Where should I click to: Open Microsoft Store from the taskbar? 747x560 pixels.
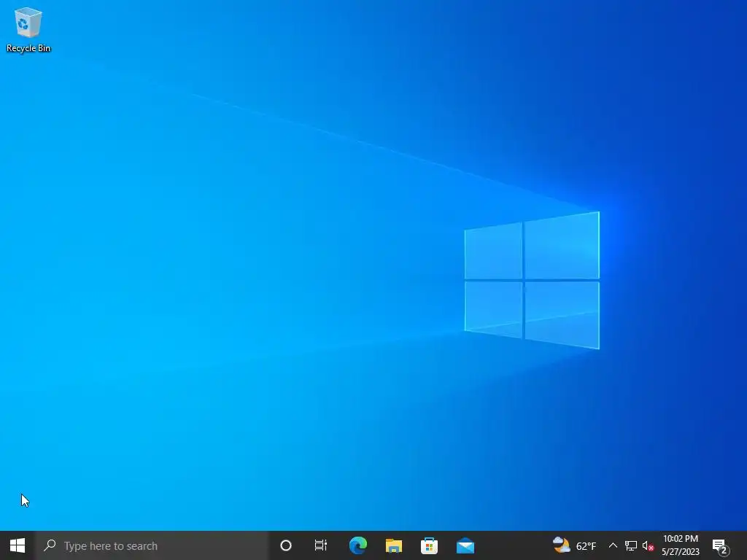pos(429,545)
